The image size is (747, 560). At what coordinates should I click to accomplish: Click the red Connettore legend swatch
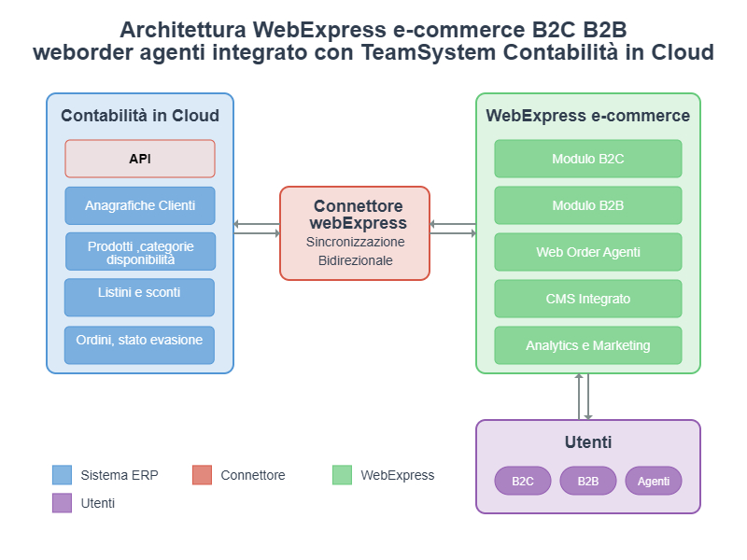click(x=203, y=475)
